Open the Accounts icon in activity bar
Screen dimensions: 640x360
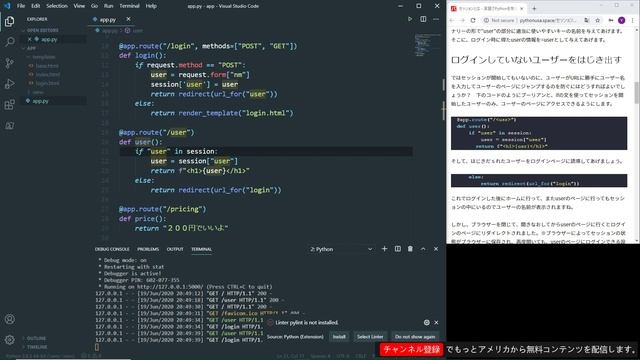coord(9,319)
